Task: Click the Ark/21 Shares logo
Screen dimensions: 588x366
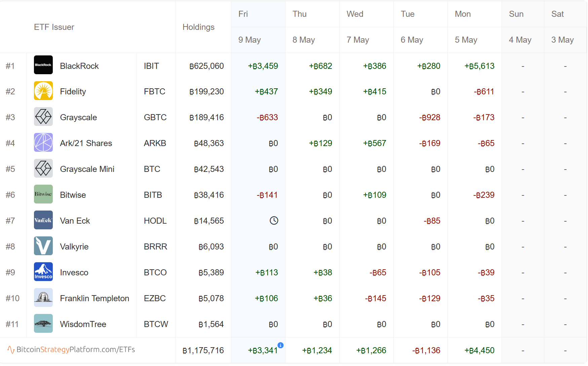Action: point(43,142)
